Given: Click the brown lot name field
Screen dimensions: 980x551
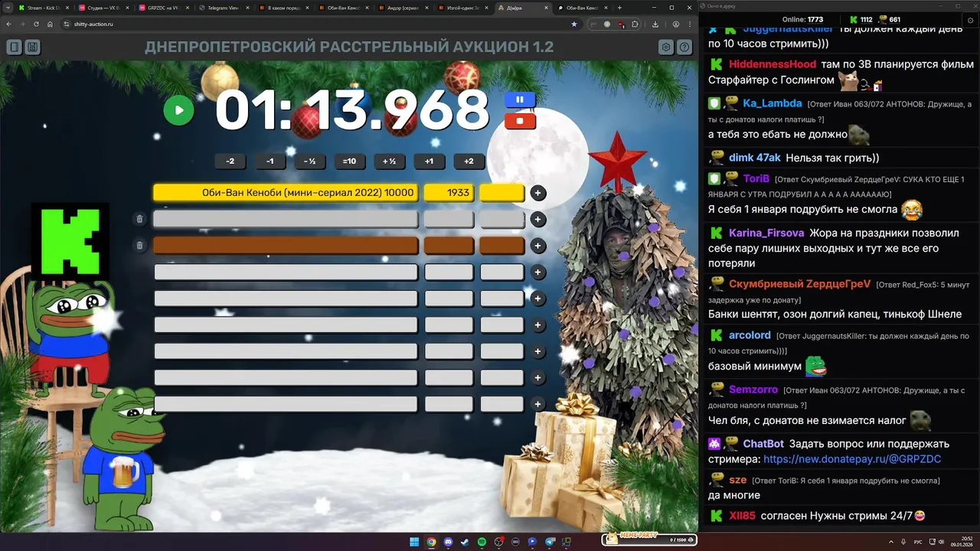Looking at the screenshot, I should click(286, 246).
